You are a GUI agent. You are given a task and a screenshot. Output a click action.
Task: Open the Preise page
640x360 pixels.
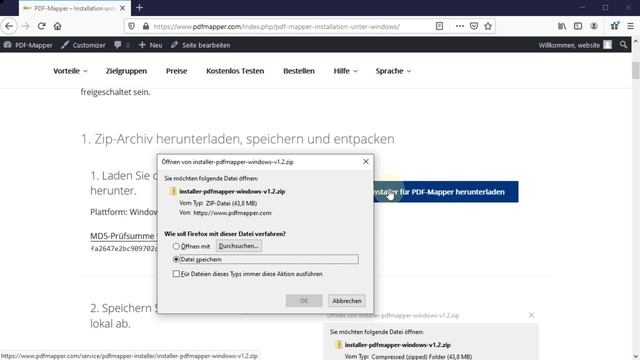(176, 71)
